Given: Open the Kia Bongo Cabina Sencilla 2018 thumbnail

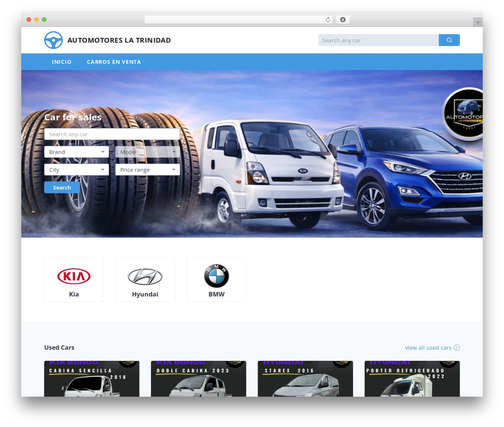Looking at the screenshot, I should coord(92,379).
